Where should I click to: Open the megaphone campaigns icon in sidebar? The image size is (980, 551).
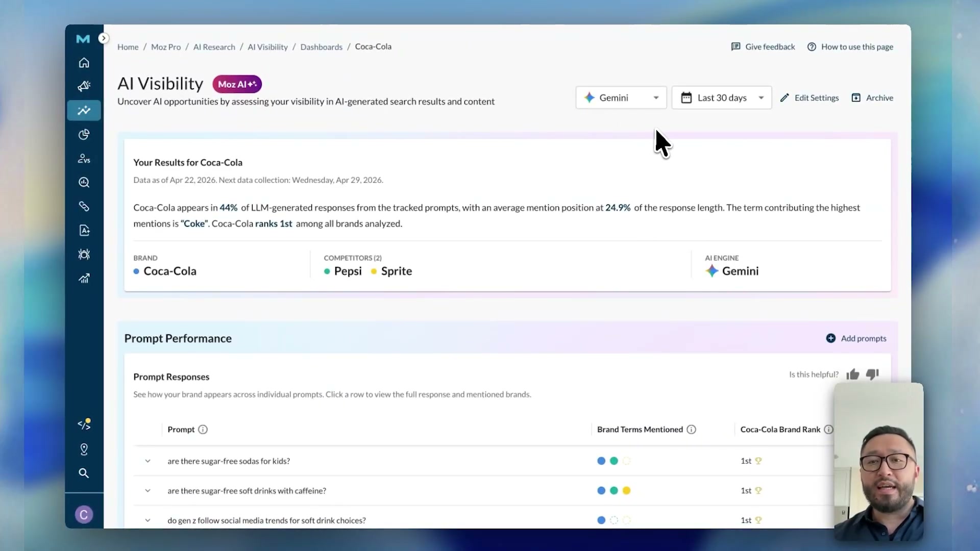84,86
